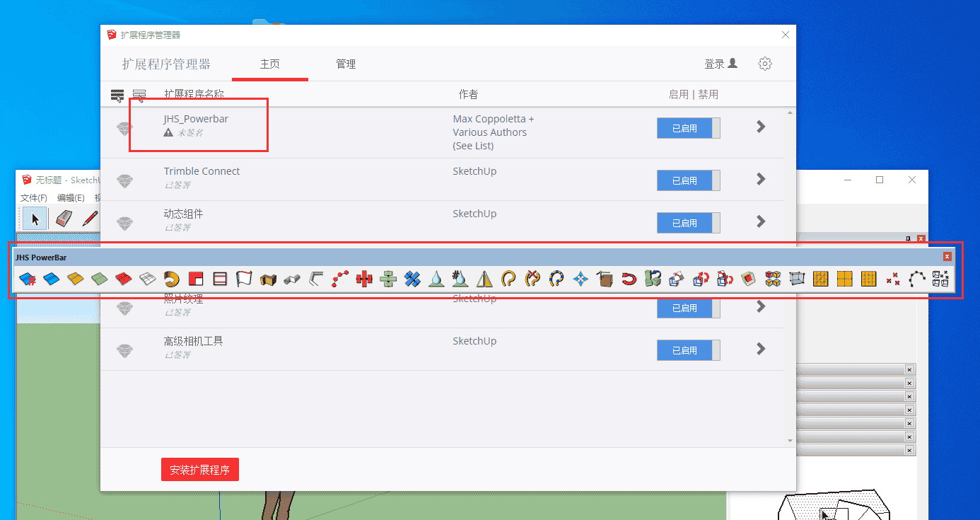980x520 pixels.
Task: Click the green folded surface icon in PowerBar
Action: (100, 279)
